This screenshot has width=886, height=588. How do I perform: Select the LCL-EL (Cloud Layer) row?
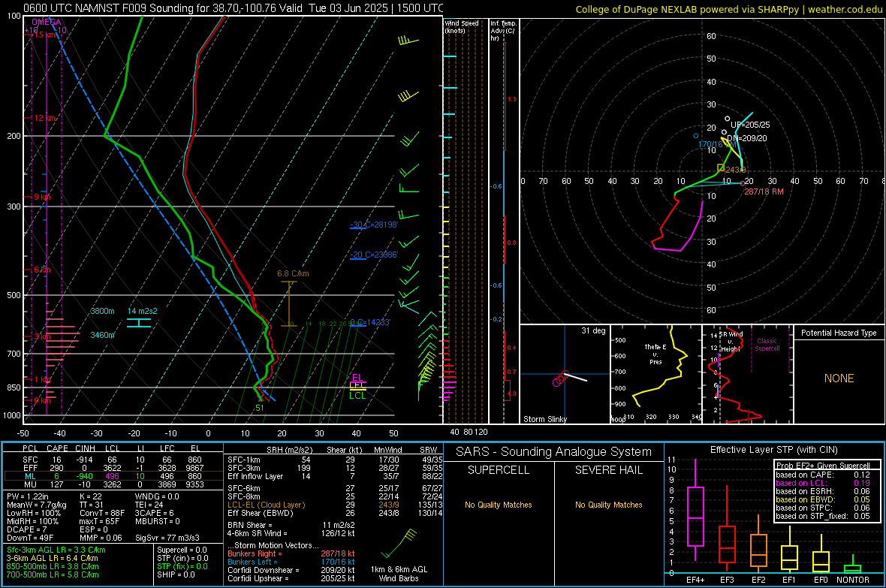tap(335, 505)
